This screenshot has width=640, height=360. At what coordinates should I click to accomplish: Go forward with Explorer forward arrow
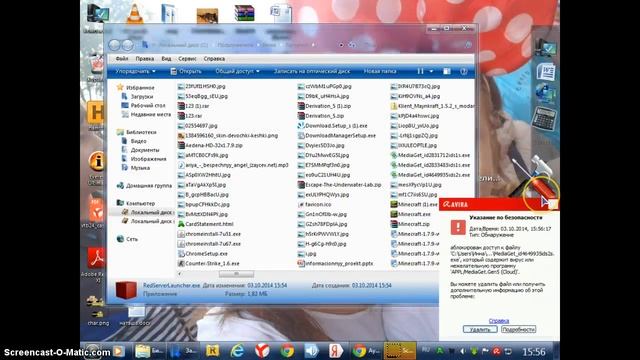point(128,45)
